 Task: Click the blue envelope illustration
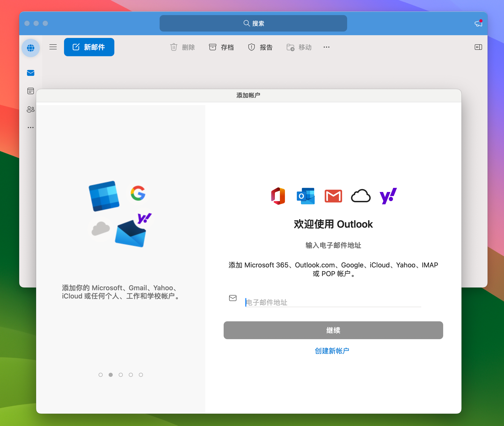(131, 234)
